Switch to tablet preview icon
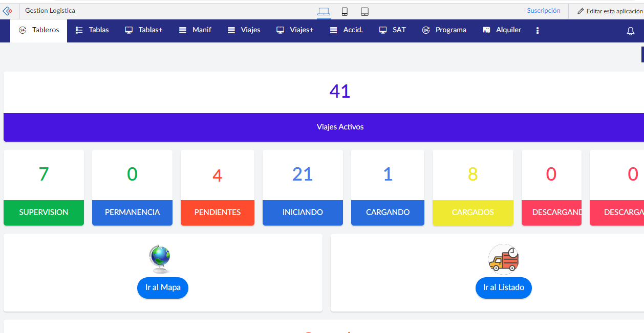Image resolution: width=644 pixels, height=333 pixels. pos(364,11)
